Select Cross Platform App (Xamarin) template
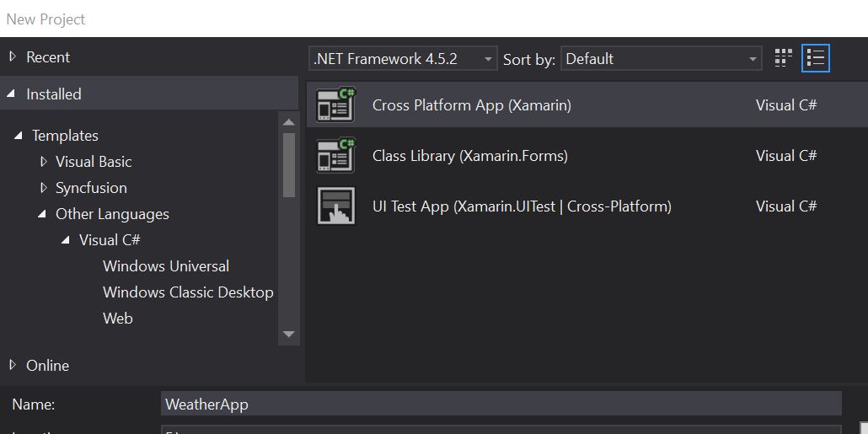 coord(587,104)
